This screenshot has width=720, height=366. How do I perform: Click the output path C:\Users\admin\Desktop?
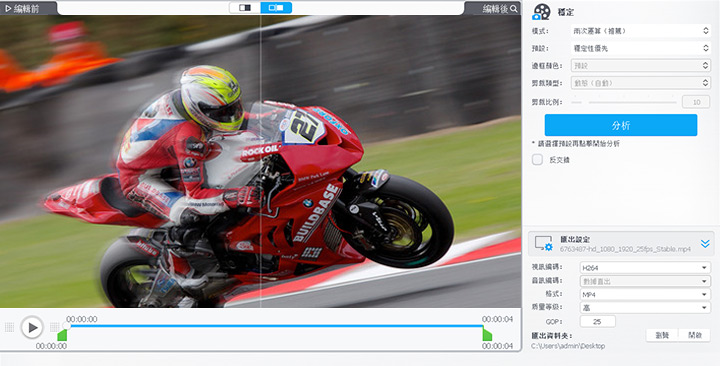(568, 346)
